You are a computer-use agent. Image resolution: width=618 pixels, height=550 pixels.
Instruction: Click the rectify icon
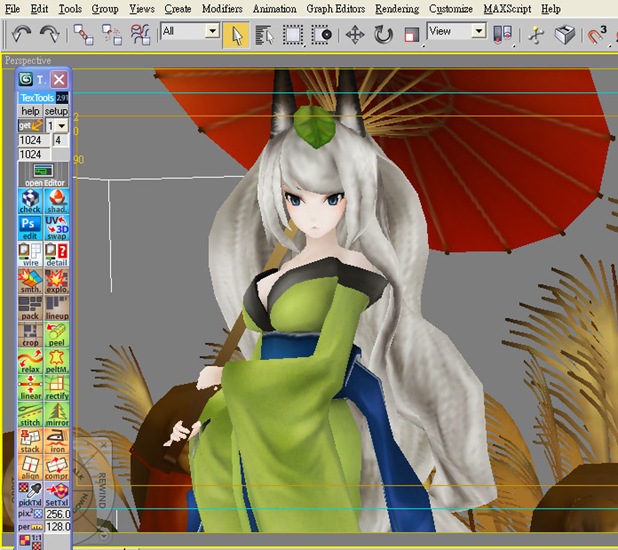pyautogui.click(x=57, y=388)
